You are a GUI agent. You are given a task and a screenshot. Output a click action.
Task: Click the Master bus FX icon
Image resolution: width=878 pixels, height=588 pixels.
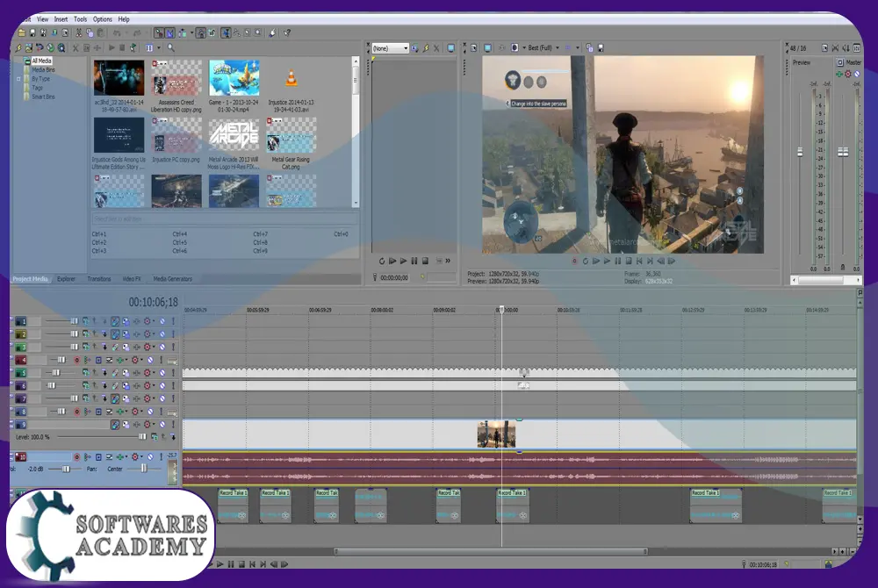coord(839,74)
